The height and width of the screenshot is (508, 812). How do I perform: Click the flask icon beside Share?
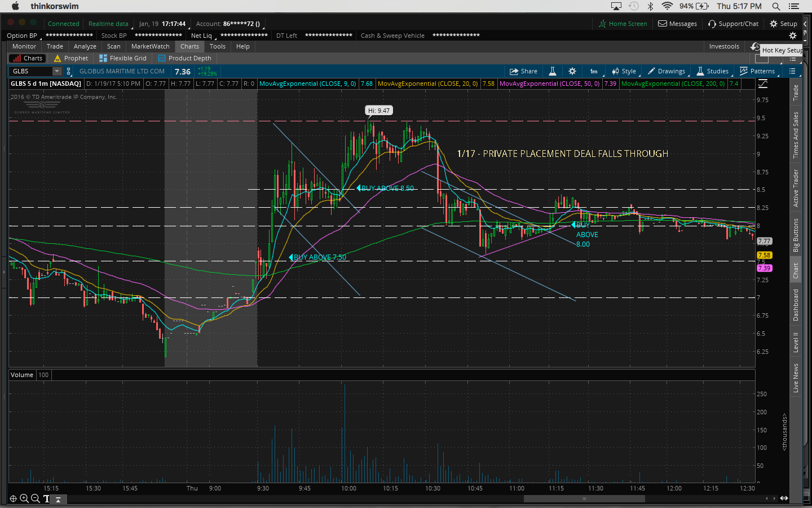click(553, 71)
